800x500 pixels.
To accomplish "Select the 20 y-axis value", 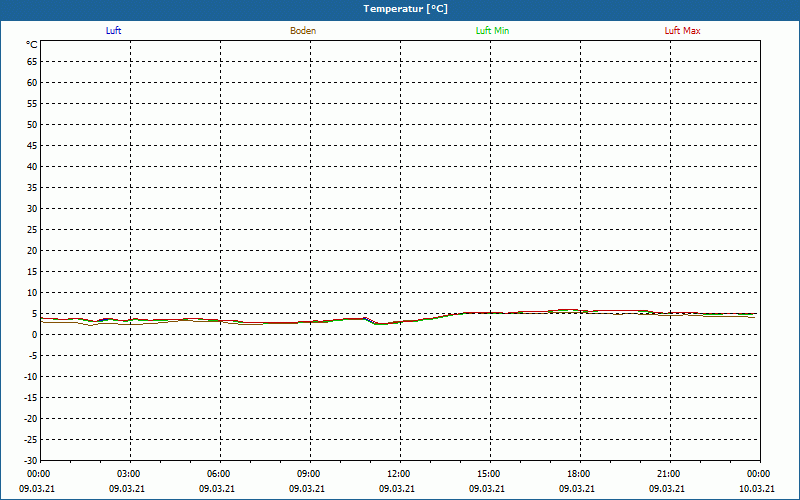I will (x=32, y=251).
